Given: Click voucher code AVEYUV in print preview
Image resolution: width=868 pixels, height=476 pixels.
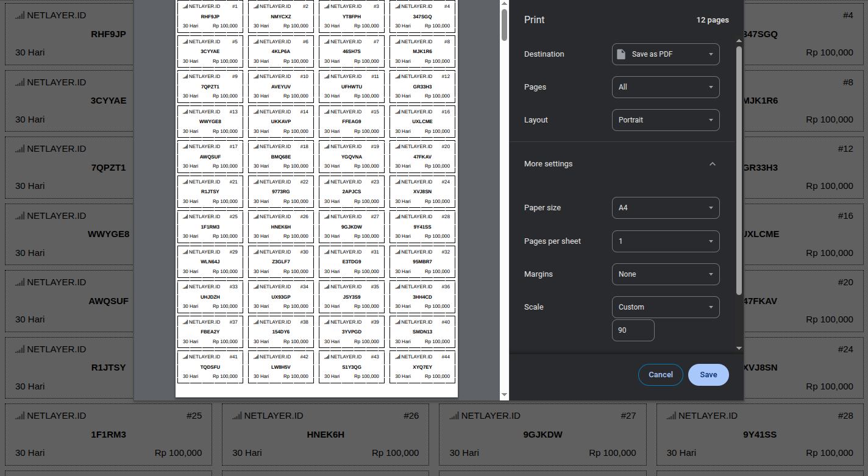Looking at the screenshot, I should 281,87.
